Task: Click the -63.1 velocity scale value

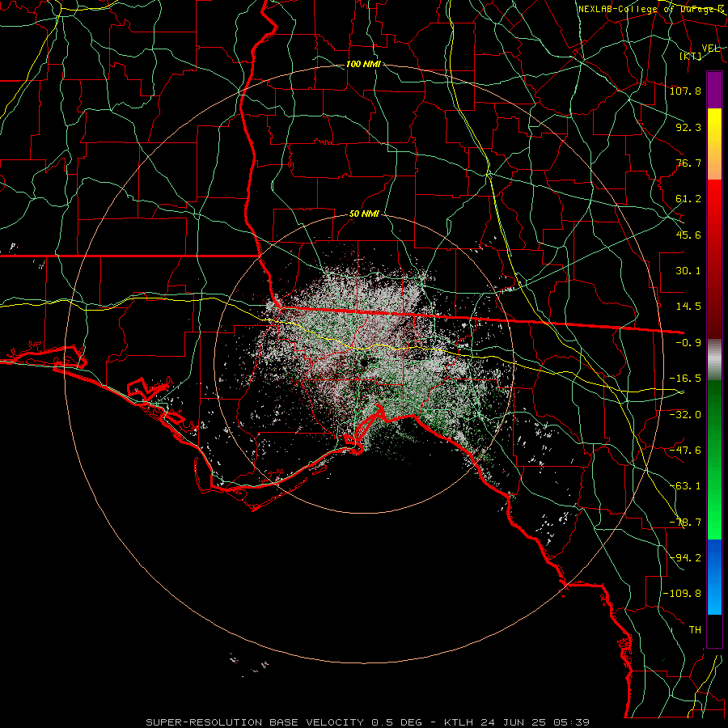Action: click(x=685, y=486)
